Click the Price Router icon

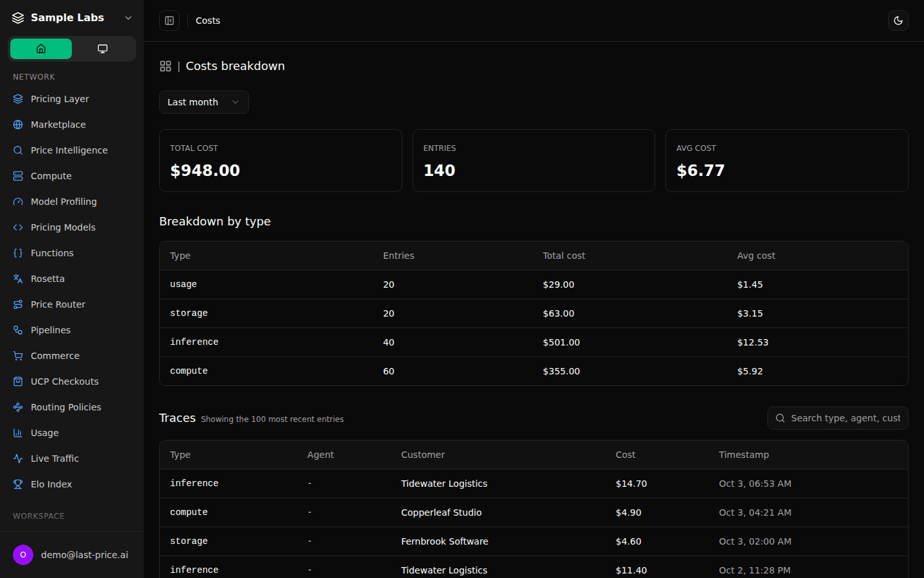click(x=18, y=304)
